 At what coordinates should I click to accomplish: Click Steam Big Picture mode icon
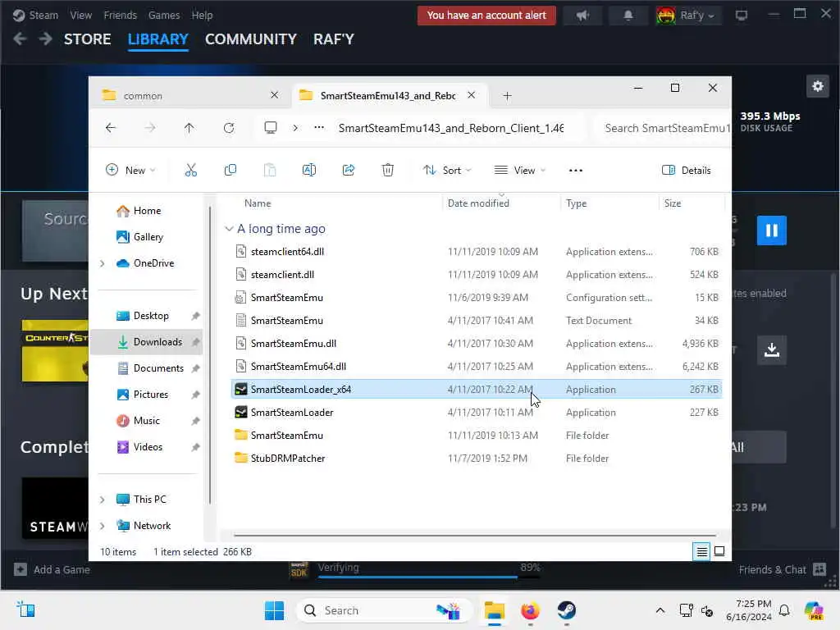point(741,16)
